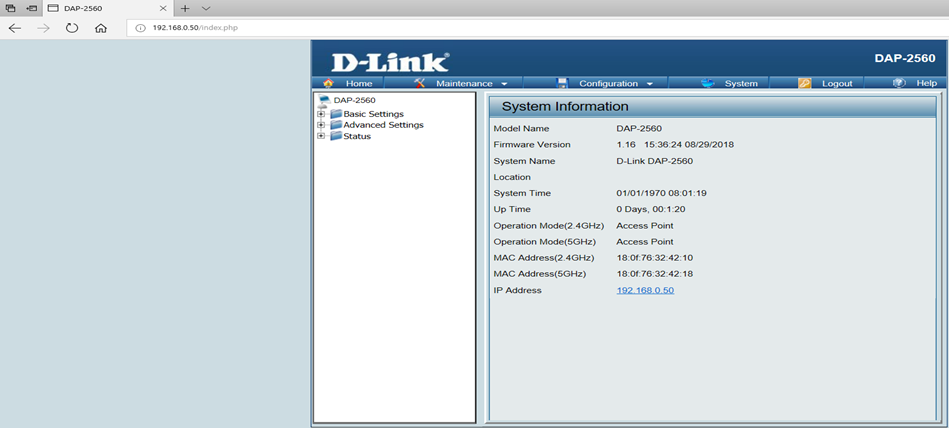Screen dimensions: 949x428
Task: Click the D-Link logo
Action: pos(390,62)
